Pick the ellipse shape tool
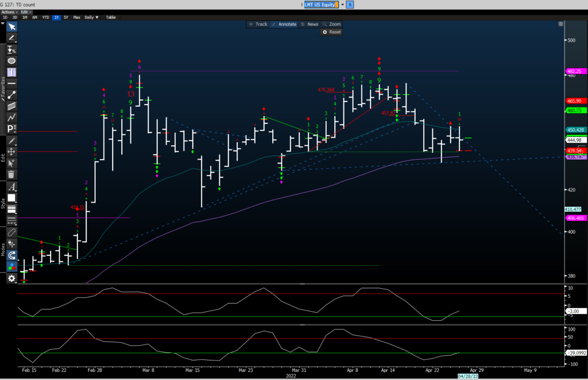The height and width of the screenshot is (380, 588). pos(11,61)
